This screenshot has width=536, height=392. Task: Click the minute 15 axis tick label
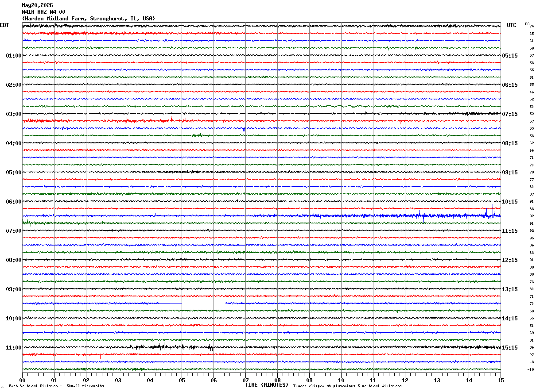[501, 380]
